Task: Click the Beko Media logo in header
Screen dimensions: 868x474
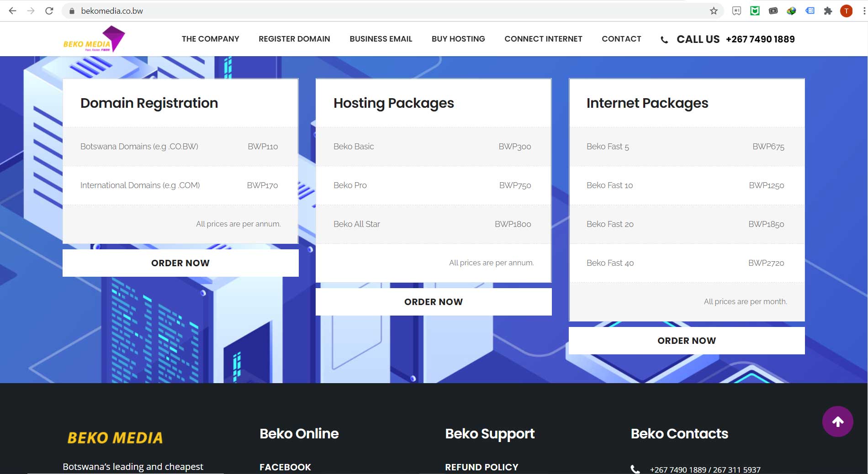Action: [x=94, y=39]
